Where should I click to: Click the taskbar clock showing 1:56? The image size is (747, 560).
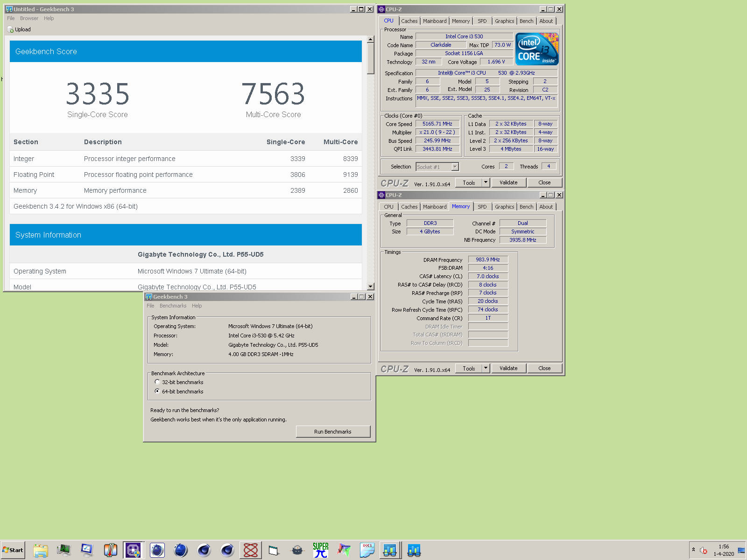[724, 546]
